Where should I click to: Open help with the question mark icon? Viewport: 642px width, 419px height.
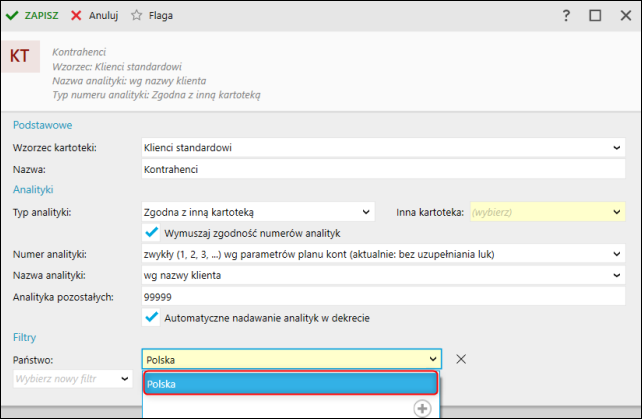click(566, 16)
